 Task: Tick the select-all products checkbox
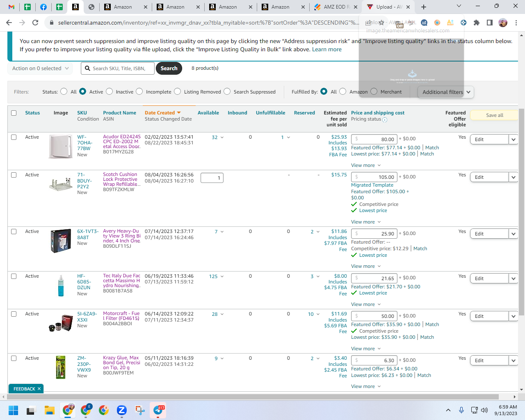14,113
